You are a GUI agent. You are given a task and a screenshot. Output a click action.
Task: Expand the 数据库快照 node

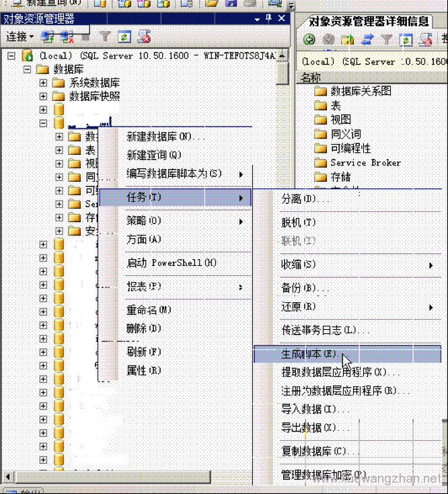pos(43,96)
